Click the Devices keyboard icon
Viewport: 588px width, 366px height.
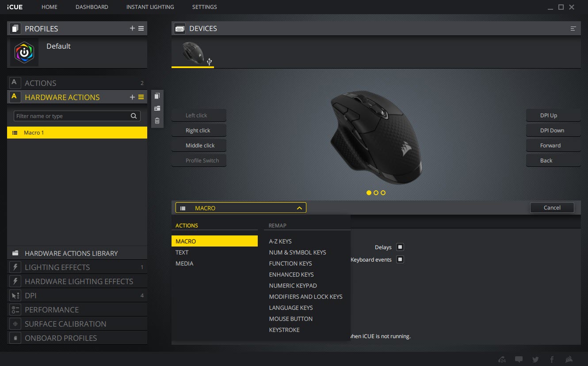tap(180, 28)
